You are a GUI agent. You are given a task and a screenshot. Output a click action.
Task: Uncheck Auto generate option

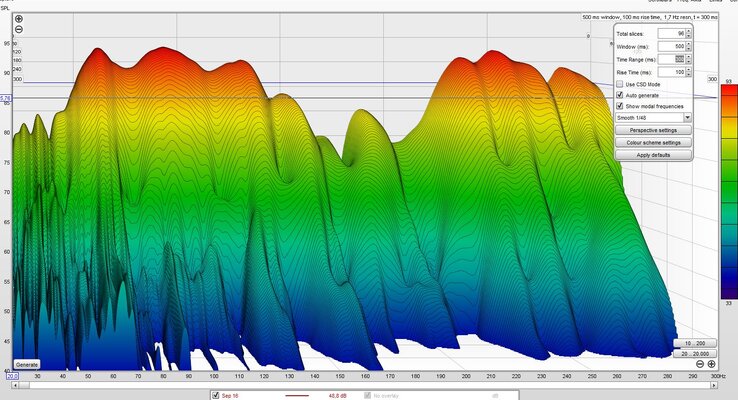pos(619,95)
